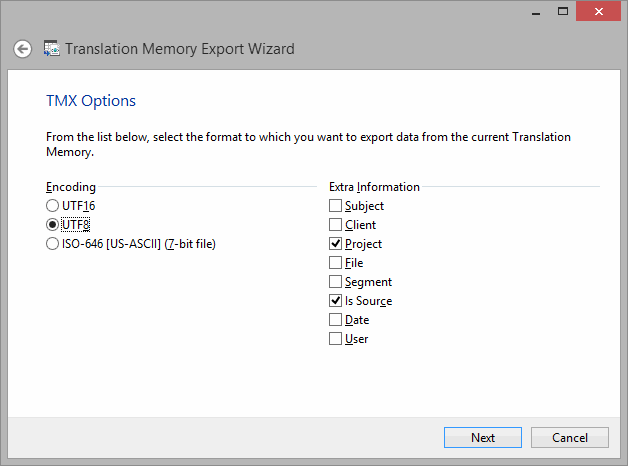The image size is (628, 466).
Task: Tick the Date checkbox
Action: point(335,320)
